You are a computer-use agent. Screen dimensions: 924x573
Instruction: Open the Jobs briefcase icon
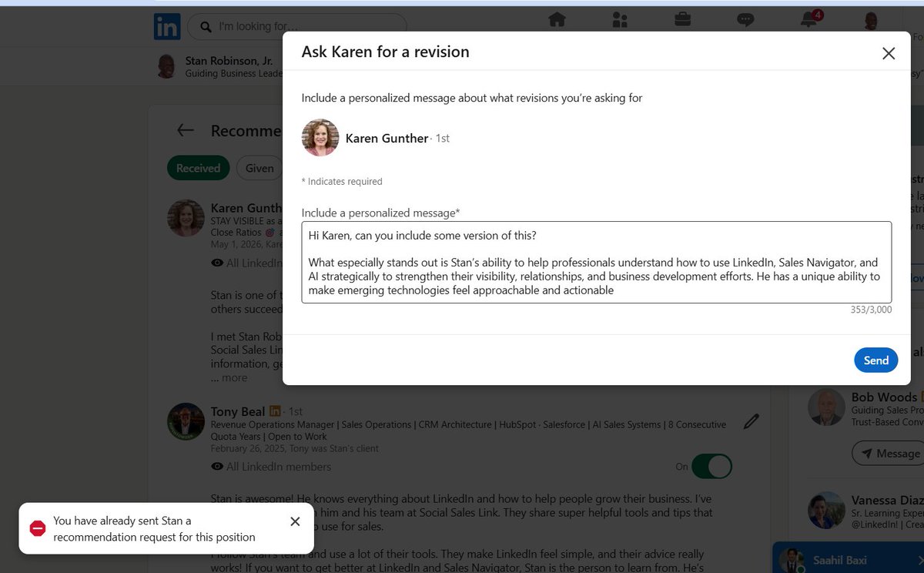(x=683, y=20)
